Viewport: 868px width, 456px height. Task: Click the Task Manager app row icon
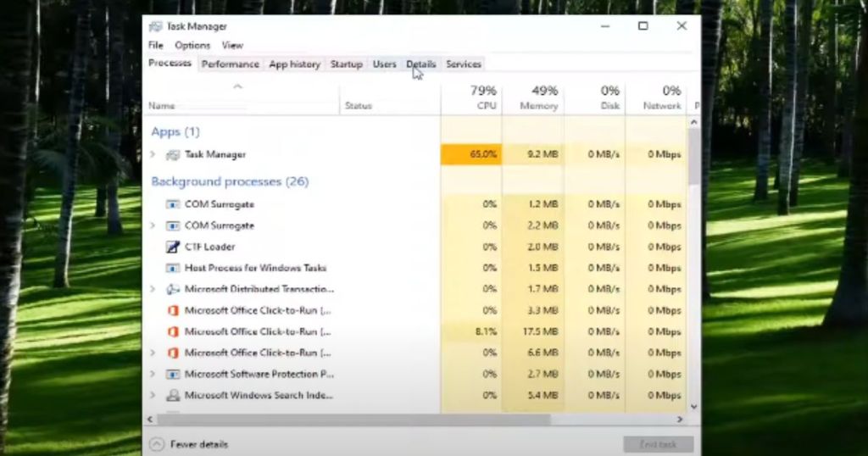coord(173,155)
